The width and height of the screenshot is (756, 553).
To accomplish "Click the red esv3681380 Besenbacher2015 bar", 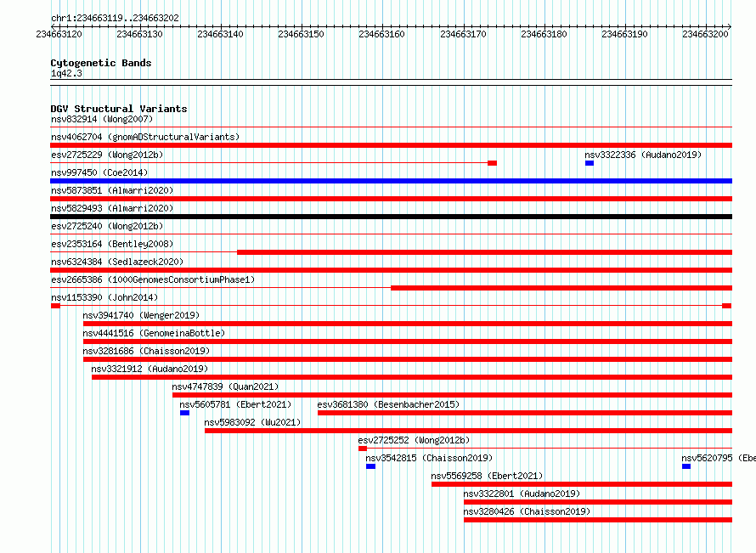I will tap(525, 413).
